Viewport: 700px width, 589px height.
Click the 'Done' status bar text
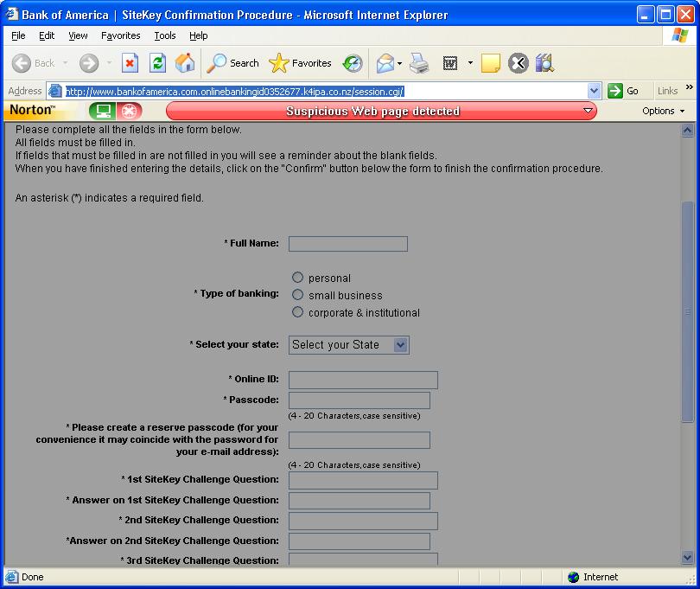point(33,577)
